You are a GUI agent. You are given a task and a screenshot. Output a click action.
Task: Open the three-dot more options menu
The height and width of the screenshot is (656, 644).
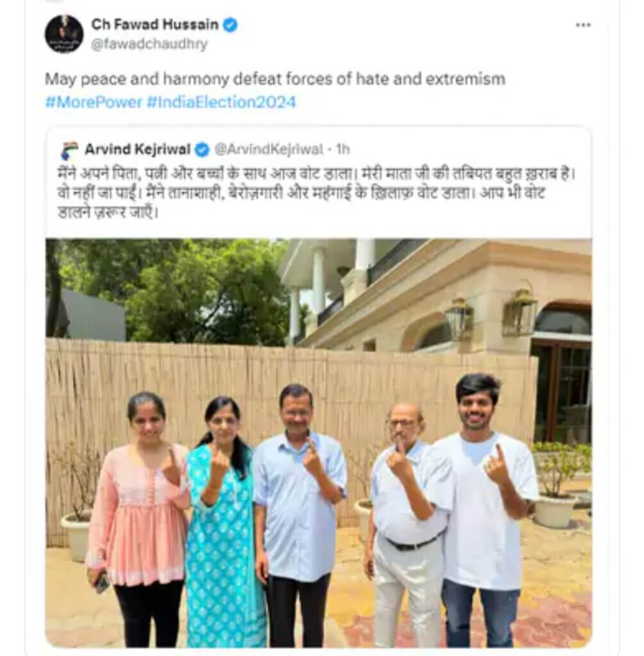tap(583, 25)
